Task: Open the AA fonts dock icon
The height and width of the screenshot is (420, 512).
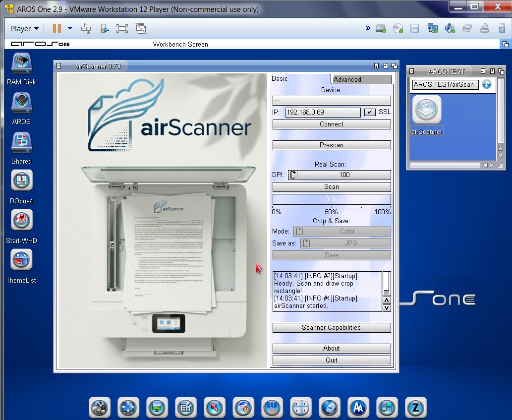Action: click(358, 408)
